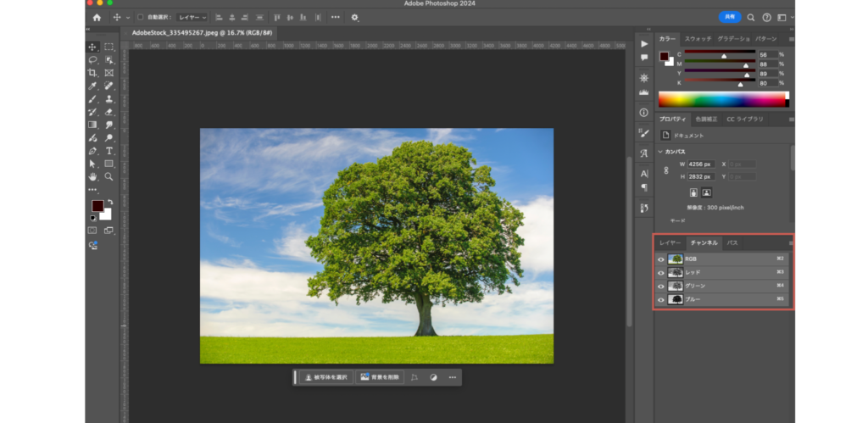Pick the Brush tool in the toolbar

[92, 98]
